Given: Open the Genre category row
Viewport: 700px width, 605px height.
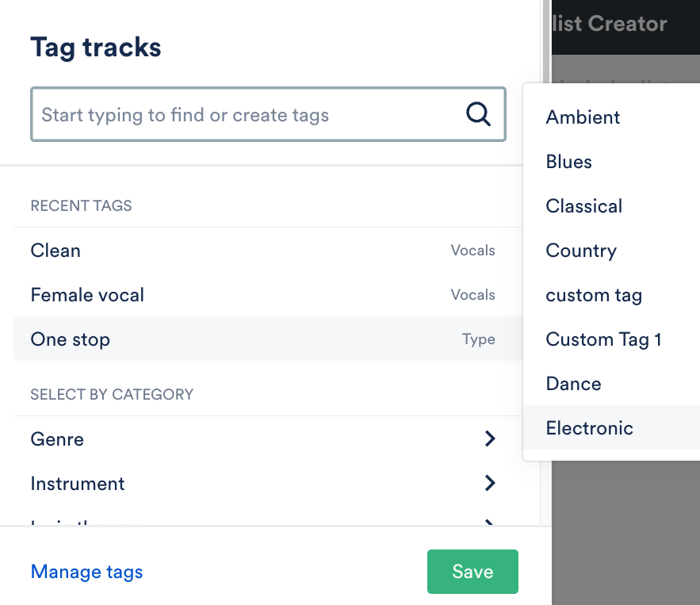Looking at the screenshot, I should [57, 438].
